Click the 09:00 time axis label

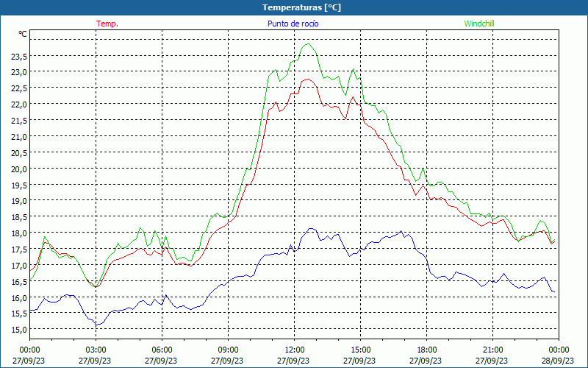click(x=228, y=350)
